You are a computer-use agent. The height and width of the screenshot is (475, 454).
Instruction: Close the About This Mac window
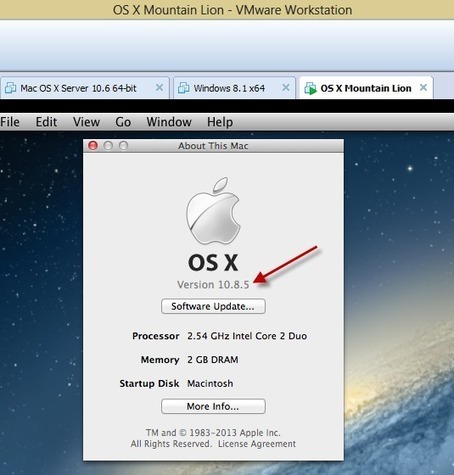point(93,146)
